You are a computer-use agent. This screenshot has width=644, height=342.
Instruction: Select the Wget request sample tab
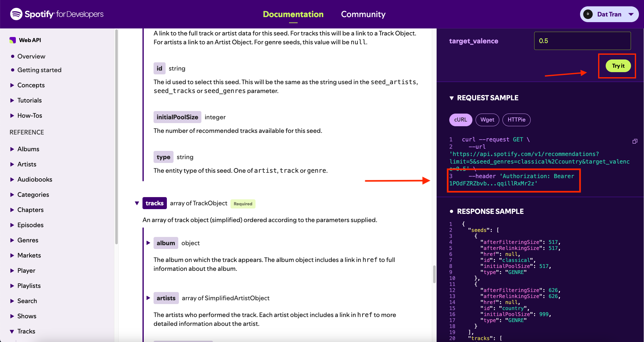(487, 120)
